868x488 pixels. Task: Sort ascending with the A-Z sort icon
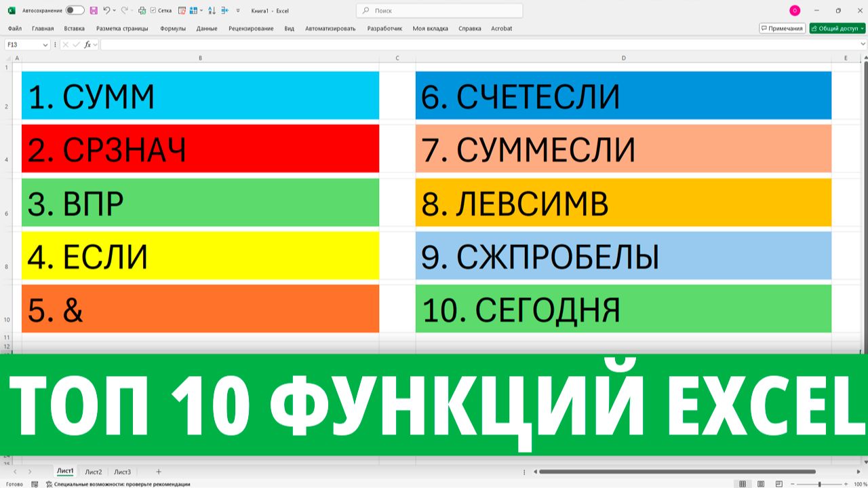point(212,11)
